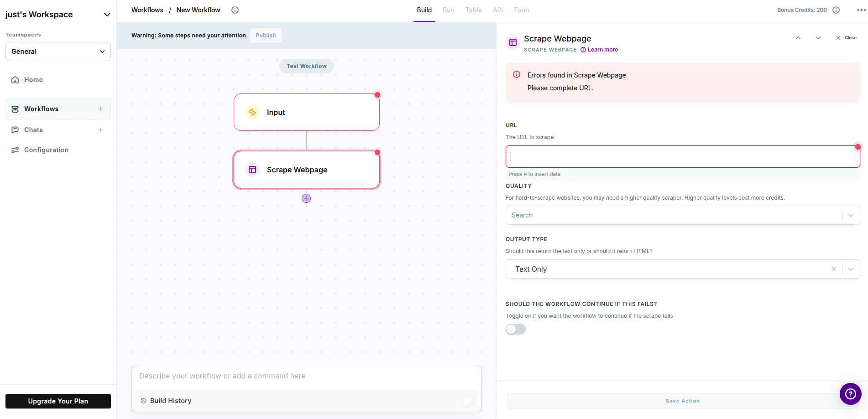
Task: Click the Save Action button
Action: click(683, 401)
